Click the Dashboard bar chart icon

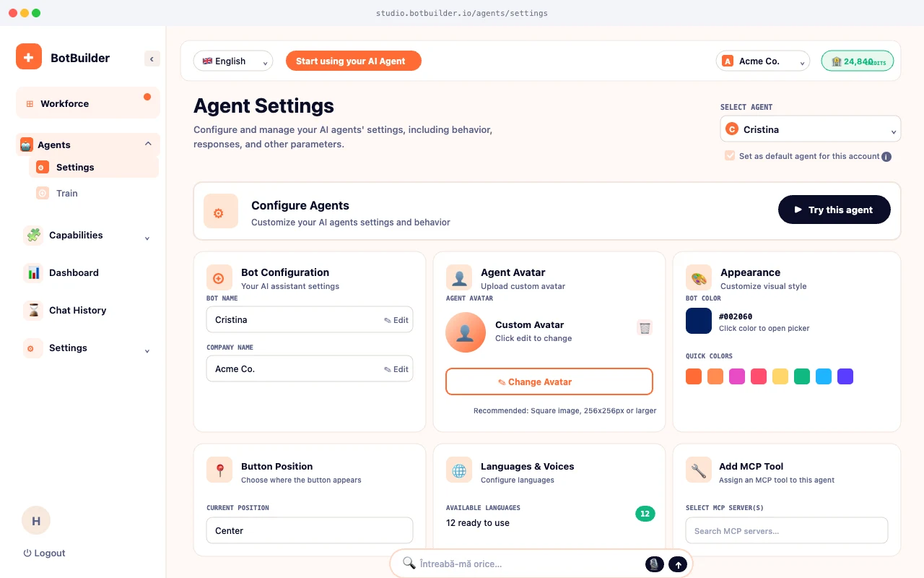33,273
